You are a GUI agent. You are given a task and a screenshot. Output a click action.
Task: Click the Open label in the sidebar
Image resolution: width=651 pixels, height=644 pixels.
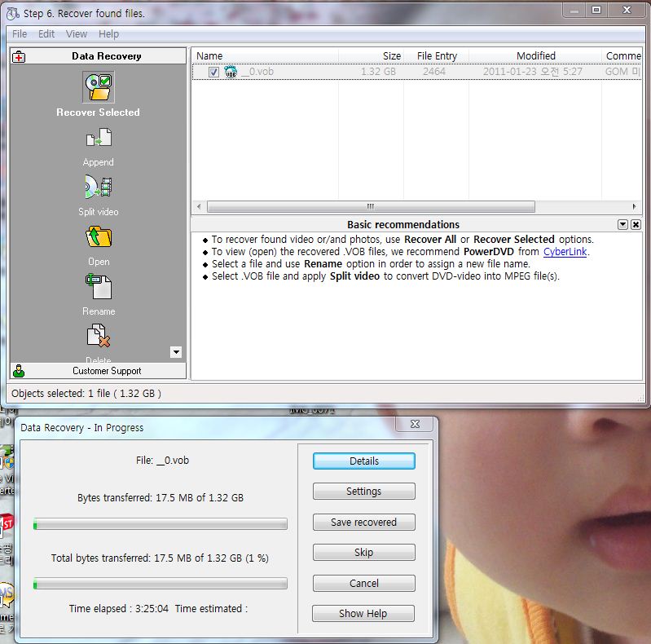99,262
